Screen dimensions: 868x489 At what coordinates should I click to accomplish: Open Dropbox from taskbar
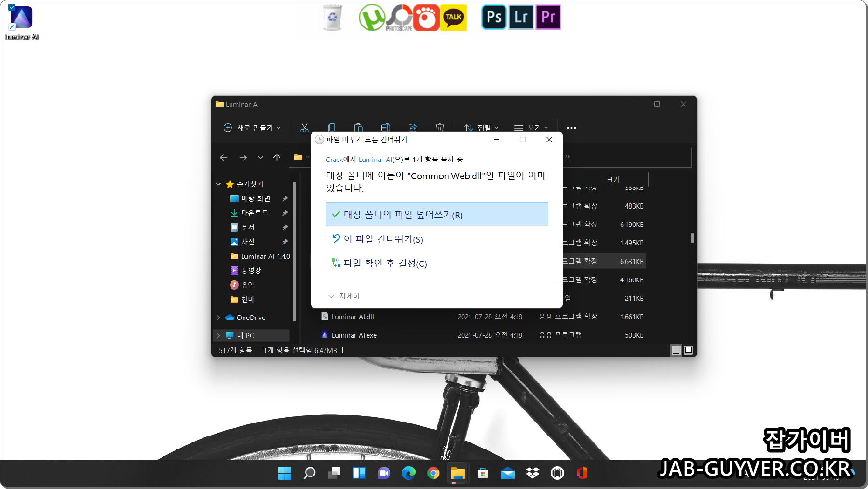click(533, 474)
